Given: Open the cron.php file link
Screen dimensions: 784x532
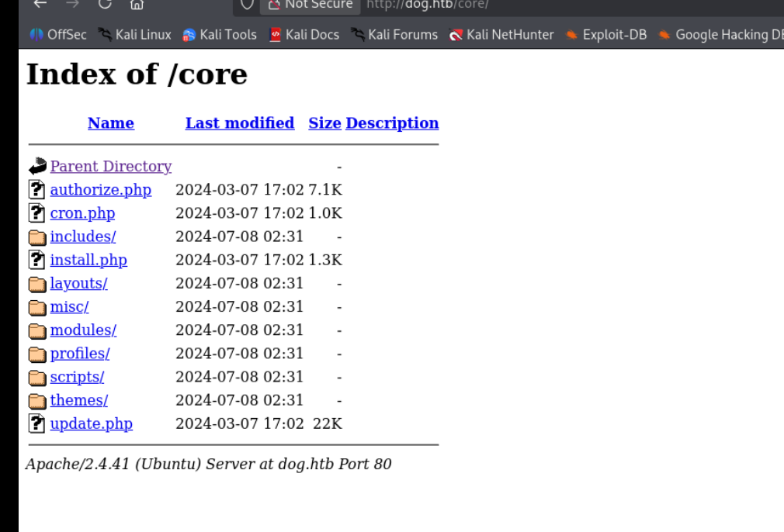Looking at the screenshot, I should tap(82, 213).
